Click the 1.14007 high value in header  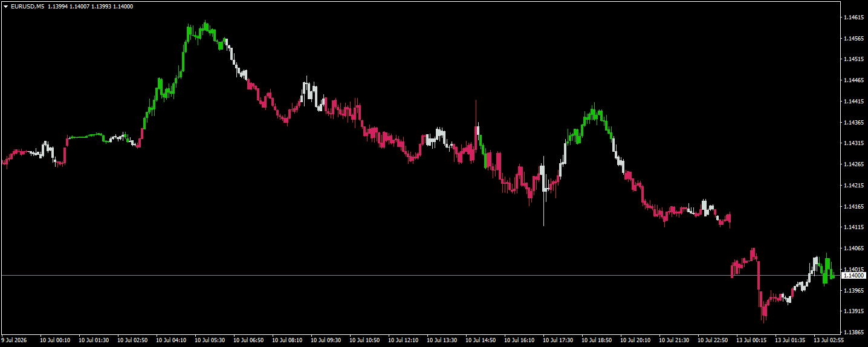[80, 7]
